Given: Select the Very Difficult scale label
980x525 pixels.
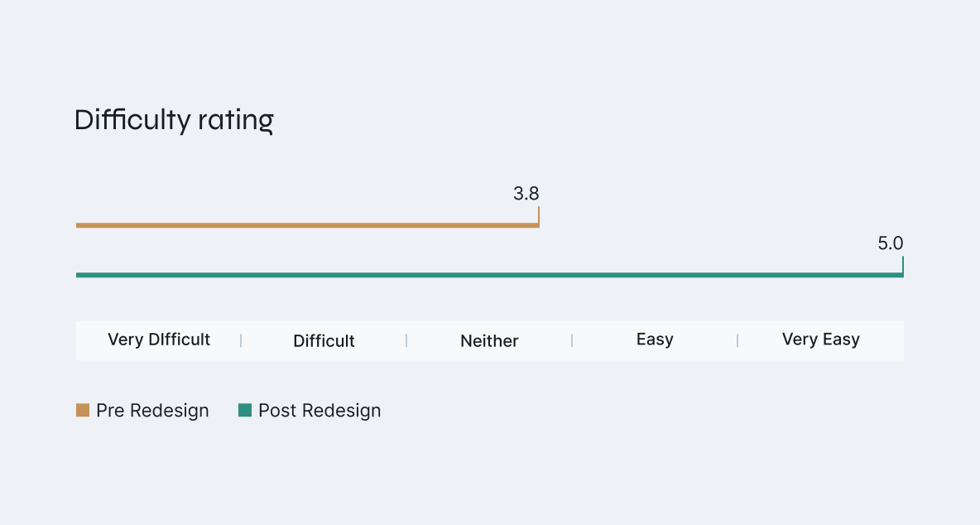Looking at the screenshot, I should pyautogui.click(x=159, y=340).
